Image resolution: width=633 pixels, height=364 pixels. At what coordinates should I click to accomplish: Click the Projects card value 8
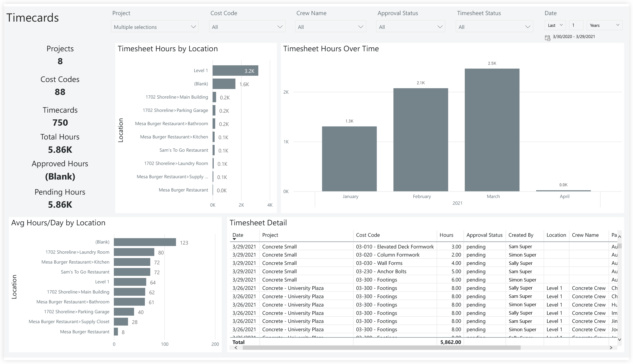click(60, 61)
